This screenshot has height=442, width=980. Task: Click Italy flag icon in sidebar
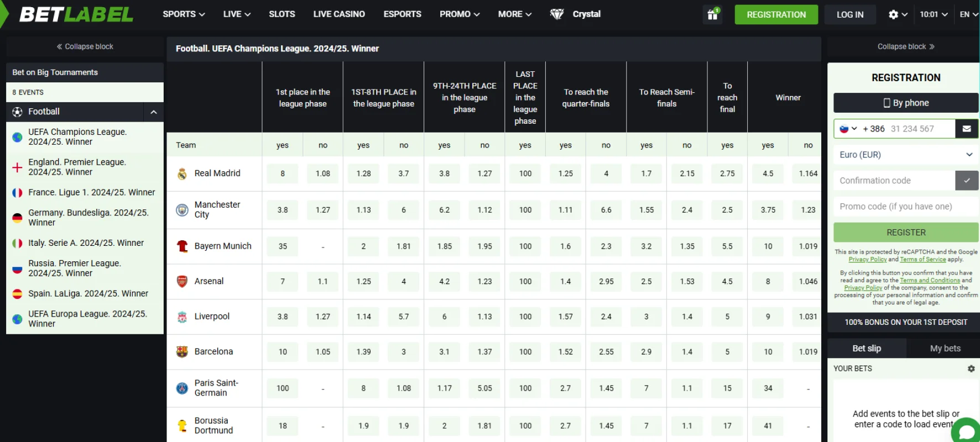(17, 243)
